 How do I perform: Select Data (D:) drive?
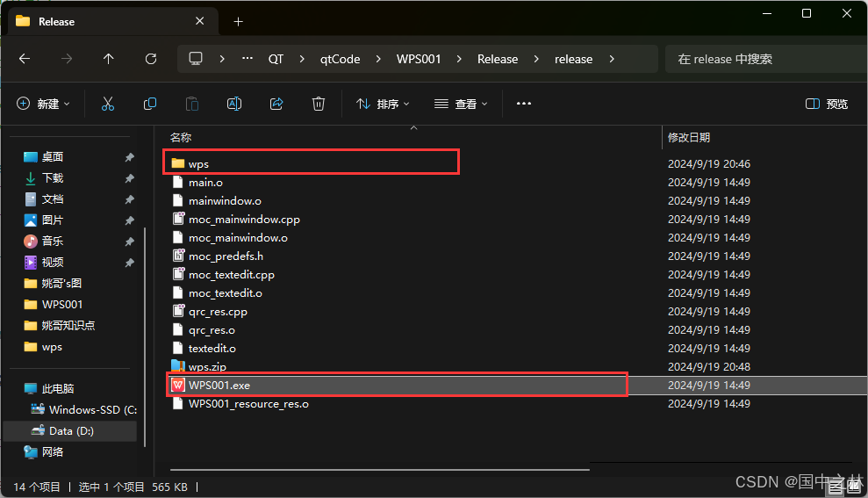tap(69, 430)
